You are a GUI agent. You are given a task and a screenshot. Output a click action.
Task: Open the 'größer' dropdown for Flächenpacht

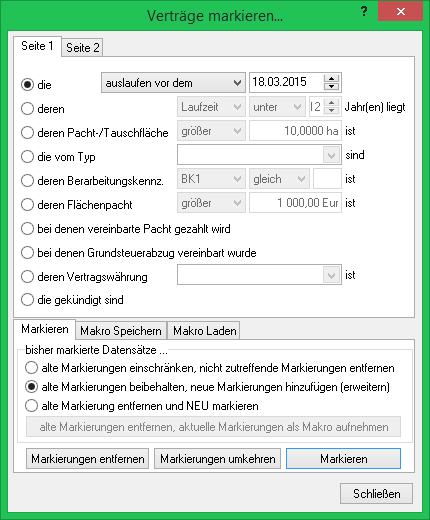click(x=211, y=203)
